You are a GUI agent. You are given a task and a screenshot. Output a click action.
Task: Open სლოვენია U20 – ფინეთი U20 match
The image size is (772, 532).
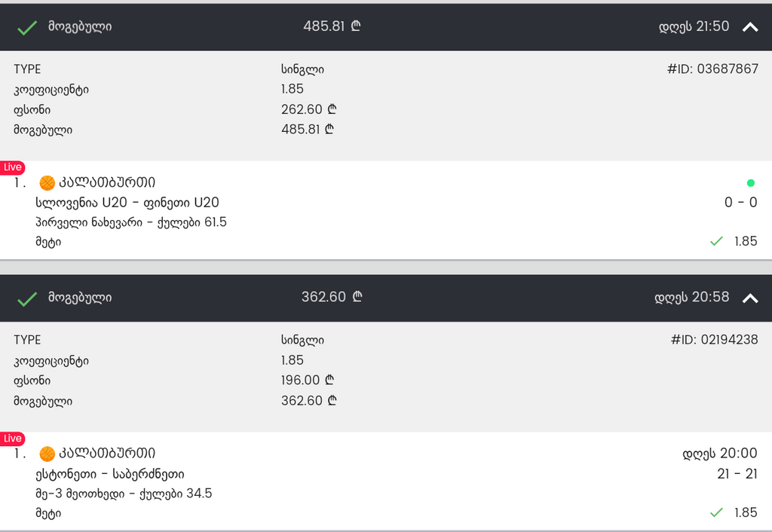127,203
